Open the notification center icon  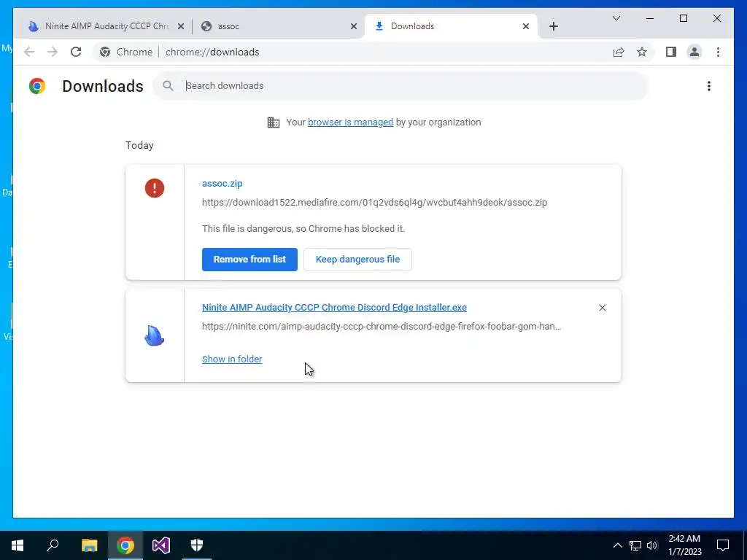(x=723, y=545)
